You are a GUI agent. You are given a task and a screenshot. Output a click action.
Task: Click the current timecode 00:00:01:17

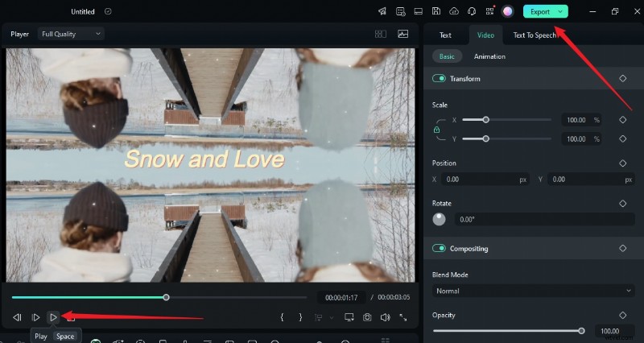(341, 297)
